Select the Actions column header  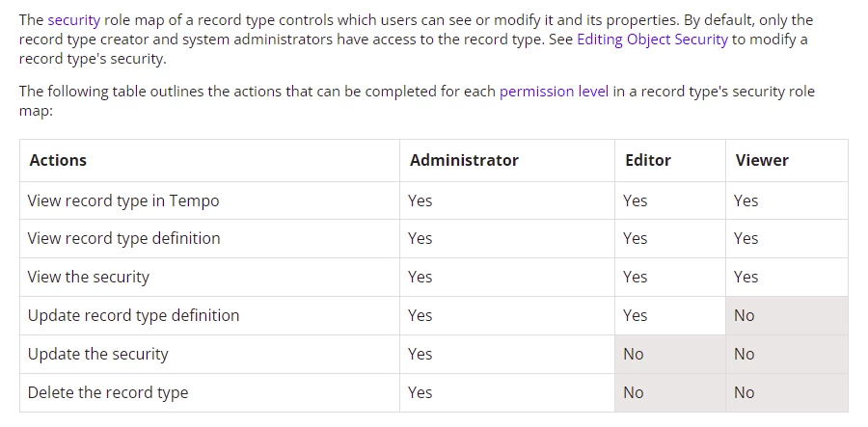(210, 160)
